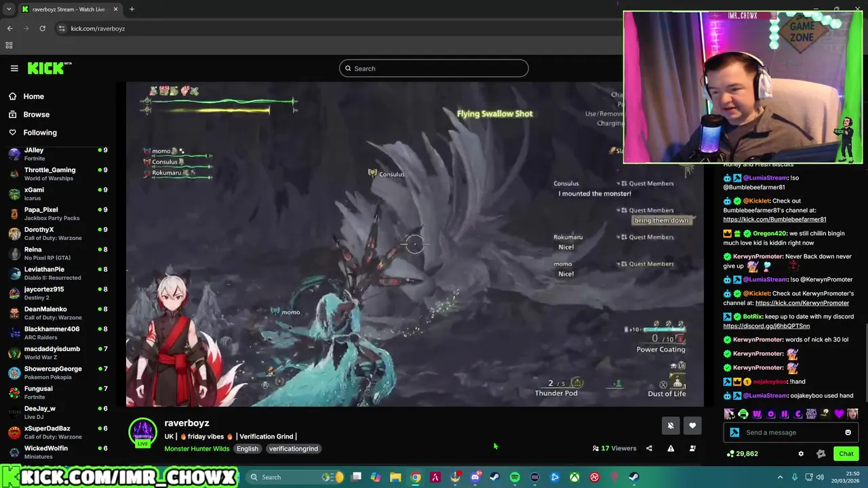Open Browse in the sidebar
868x488 pixels.
pos(36,115)
